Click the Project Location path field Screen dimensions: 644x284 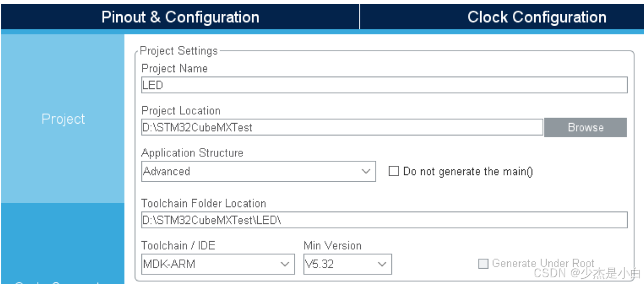coord(342,128)
